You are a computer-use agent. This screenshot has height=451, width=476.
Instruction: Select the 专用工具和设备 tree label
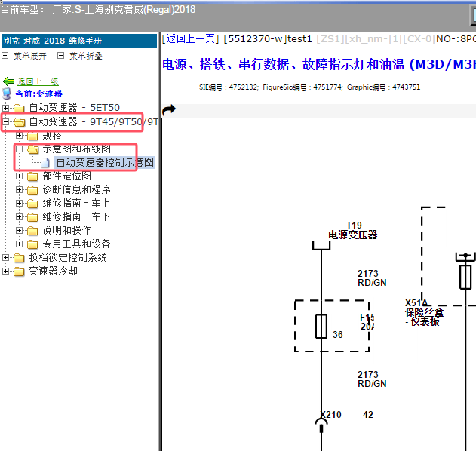coord(76,244)
